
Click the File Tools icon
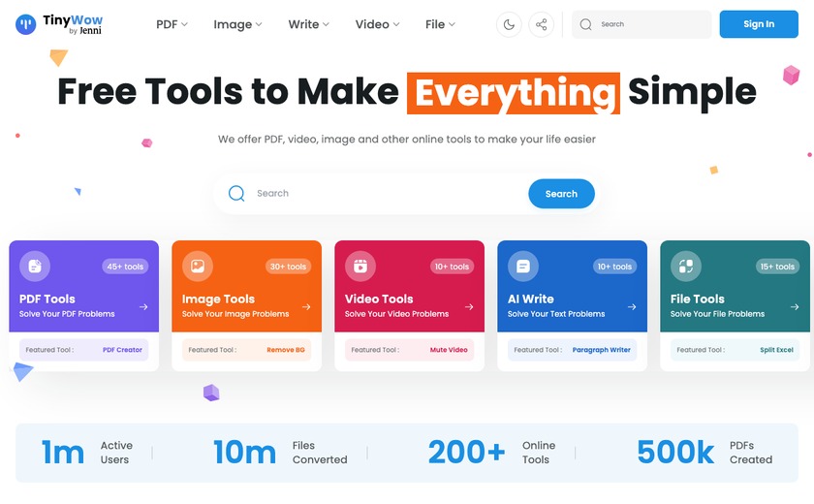click(686, 267)
